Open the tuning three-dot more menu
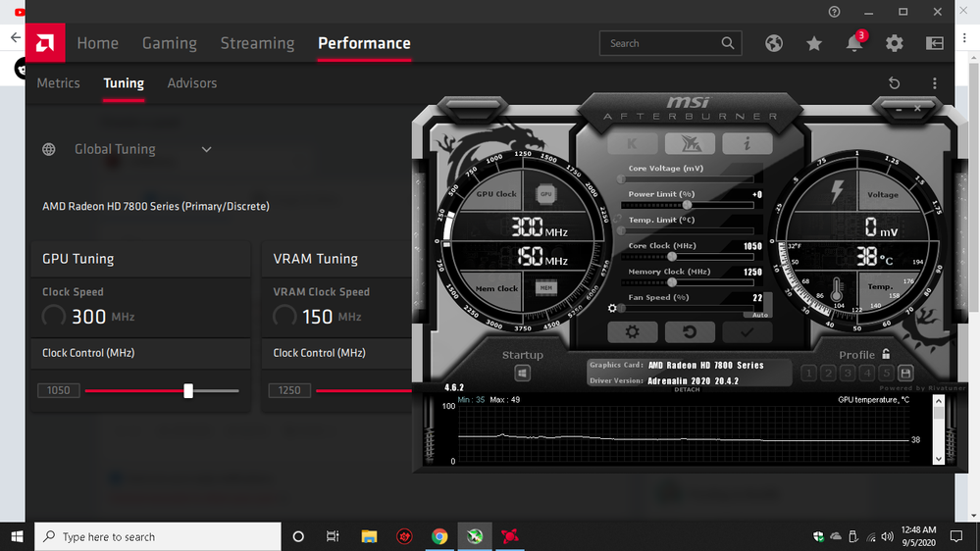Screen dimensions: 980x551 pyautogui.click(x=934, y=83)
